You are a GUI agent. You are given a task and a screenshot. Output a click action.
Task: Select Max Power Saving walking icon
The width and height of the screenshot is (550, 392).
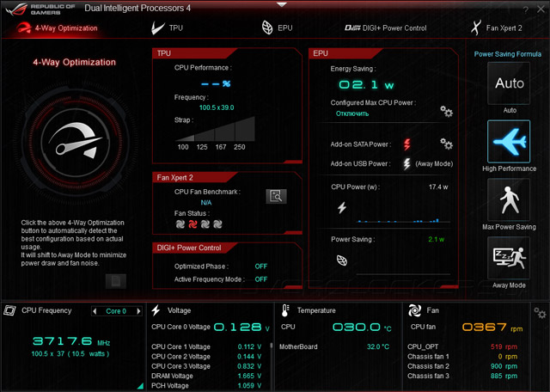[x=509, y=199]
